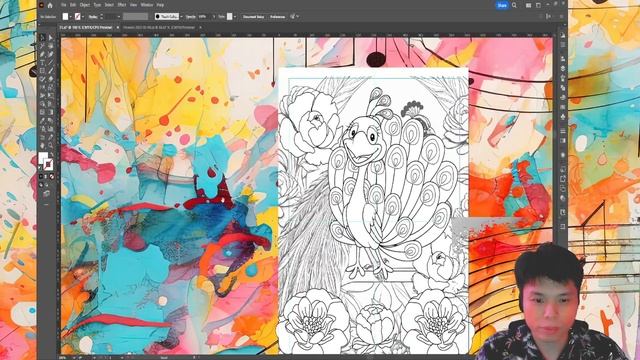The image size is (640, 360).
Task: Open the Effect menu
Action: click(122, 5)
